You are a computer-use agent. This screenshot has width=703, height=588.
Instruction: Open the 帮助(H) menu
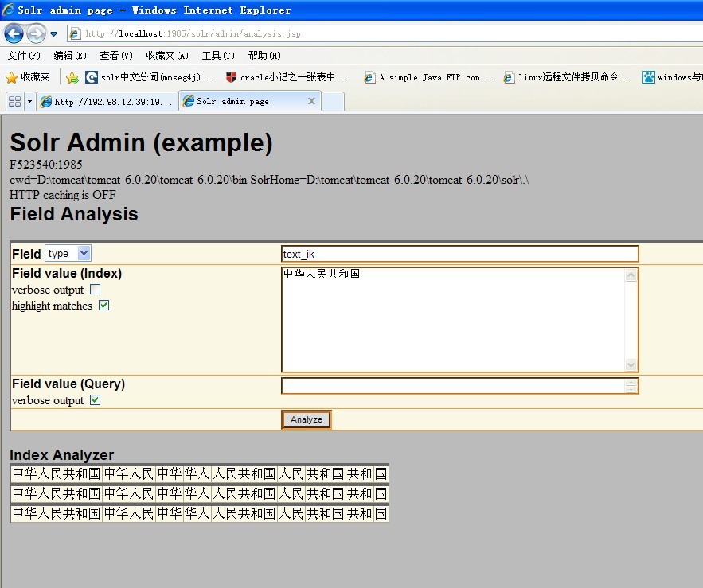click(x=264, y=56)
